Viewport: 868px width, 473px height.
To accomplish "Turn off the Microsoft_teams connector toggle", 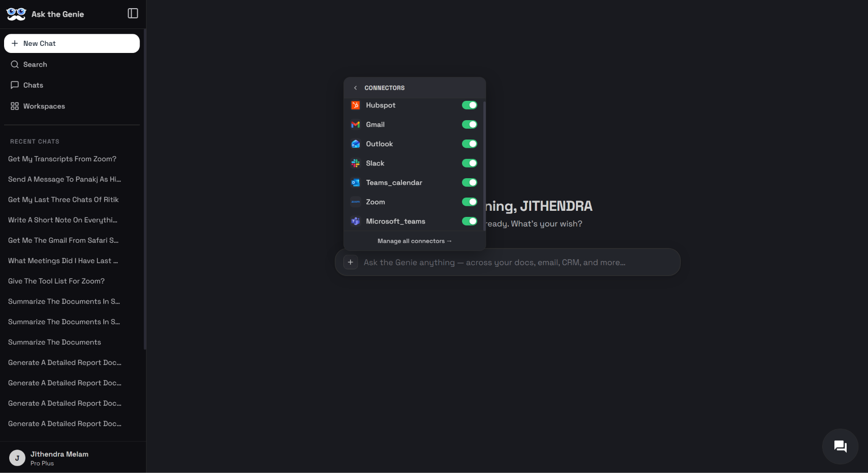I will 469,221.
